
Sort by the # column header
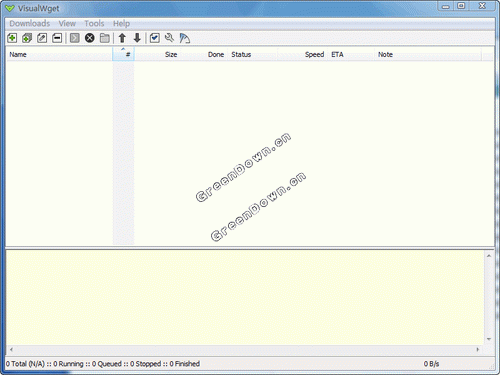(x=123, y=54)
